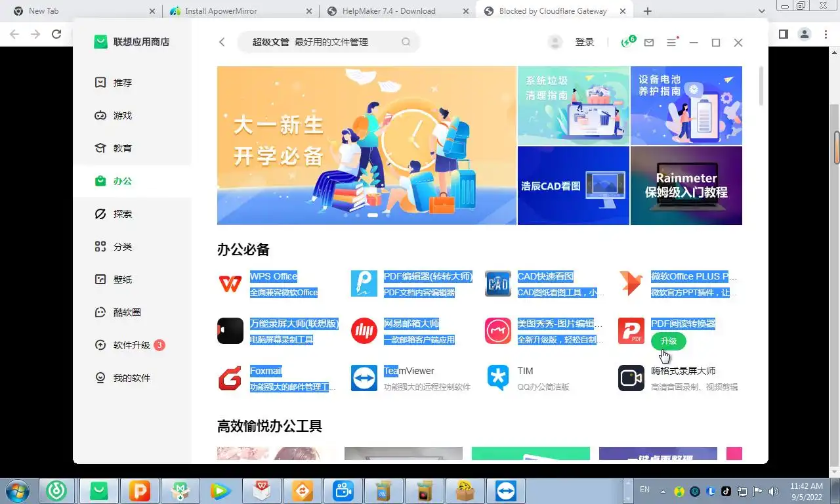Open the 网易邮箱大师 app icon
This screenshot has width=840, height=504.
(x=364, y=331)
